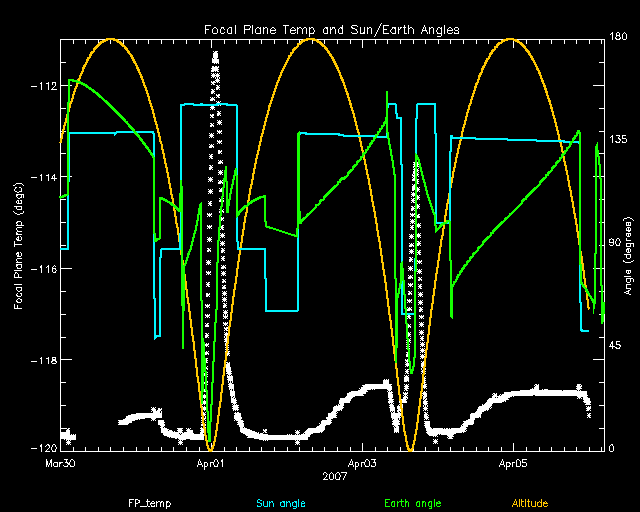Click the chart title text
This screenshot has height=512, width=640.
[x=332, y=28]
